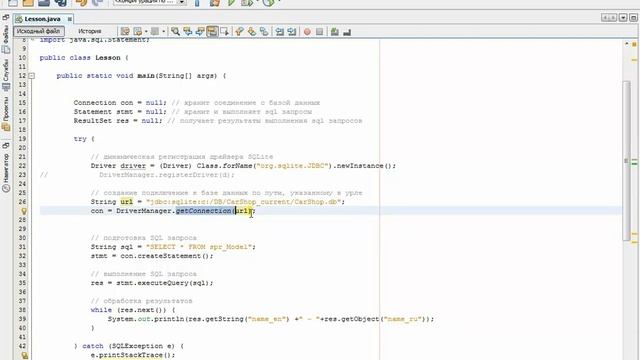Screen dimensions: 640x360
Task: Click Find Previous Occurrence icon
Action: (188, 31)
